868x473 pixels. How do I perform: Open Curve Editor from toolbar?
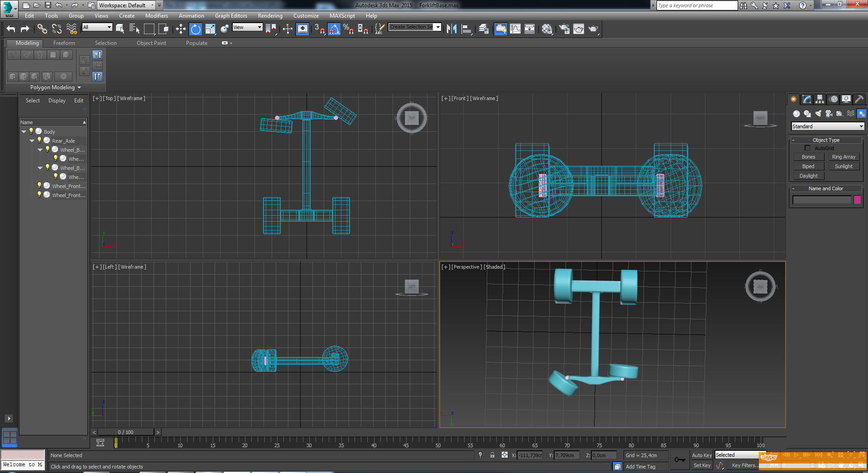[x=515, y=29]
